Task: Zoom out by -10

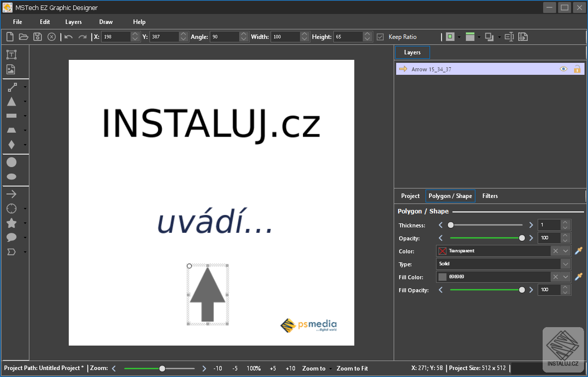Action: (217, 369)
